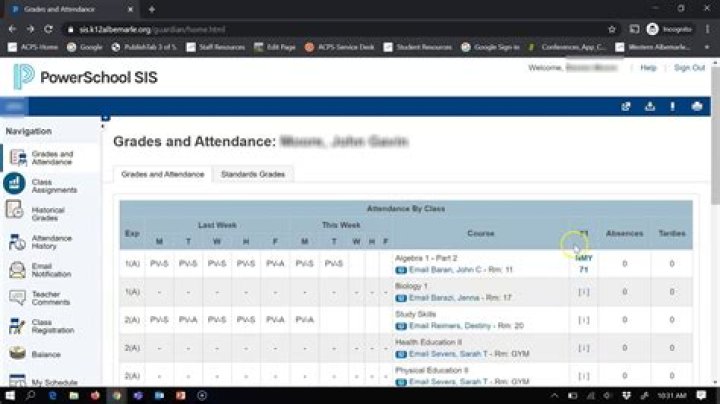Click the Algebra 1 absences count
The image size is (720, 404).
[624, 264]
